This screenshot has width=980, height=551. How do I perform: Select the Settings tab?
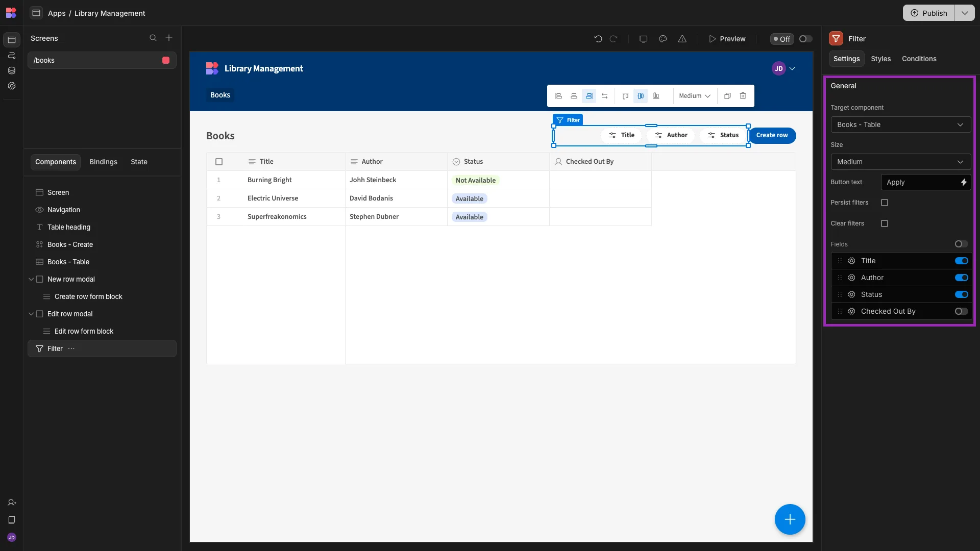pyautogui.click(x=846, y=59)
